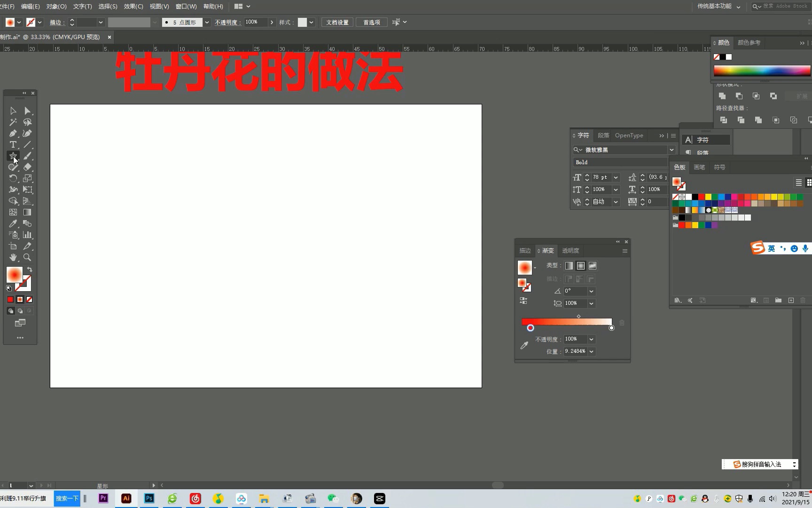This screenshot has height=508, width=812.
Task: Click the opacity 100% input in control bar
Action: point(256,22)
